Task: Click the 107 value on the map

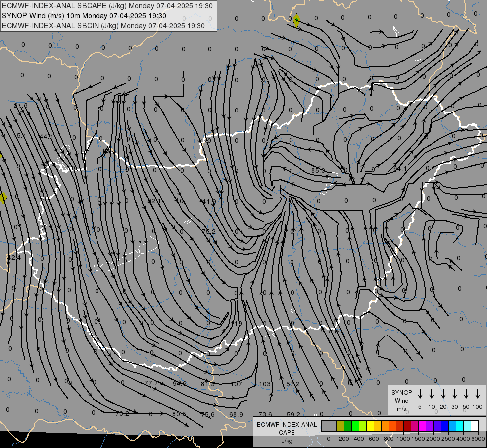Action: point(237,384)
